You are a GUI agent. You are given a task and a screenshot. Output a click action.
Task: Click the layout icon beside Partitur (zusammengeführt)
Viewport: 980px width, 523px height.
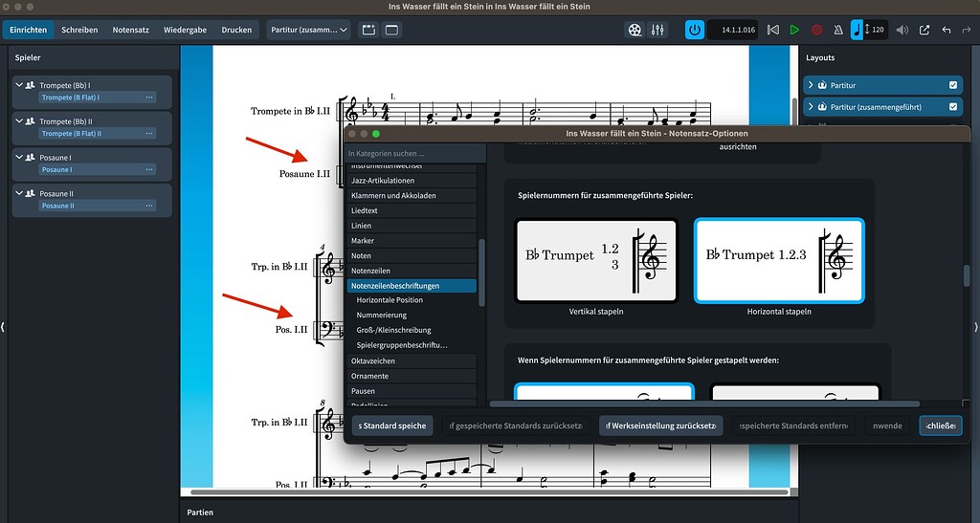822,107
